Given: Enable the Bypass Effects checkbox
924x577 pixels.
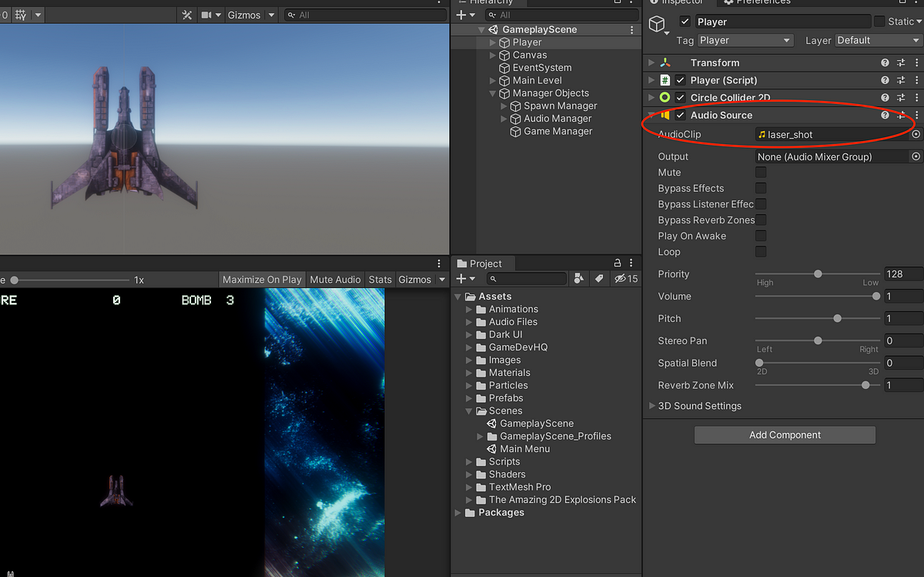Looking at the screenshot, I should (x=761, y=188).
